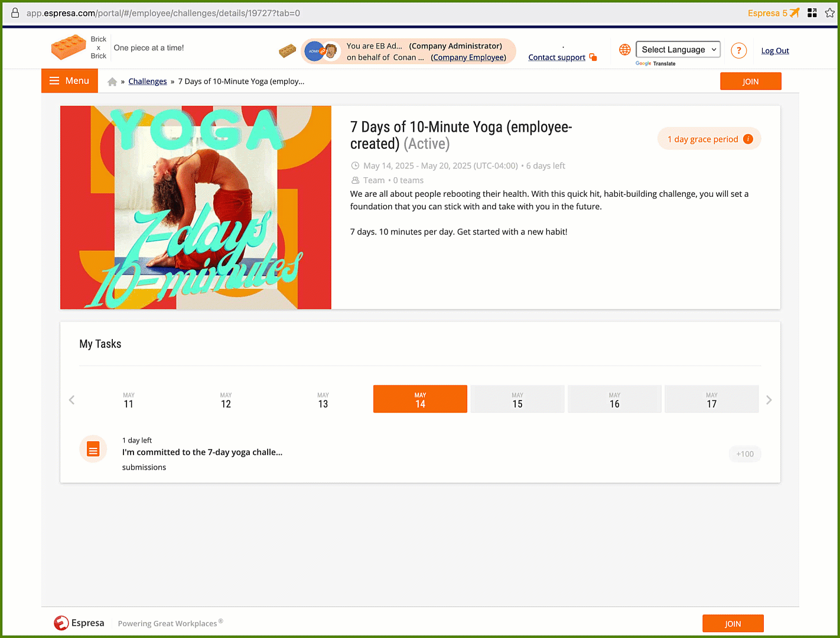
Task: Open the Select Language dropdown
Action: 678,50
